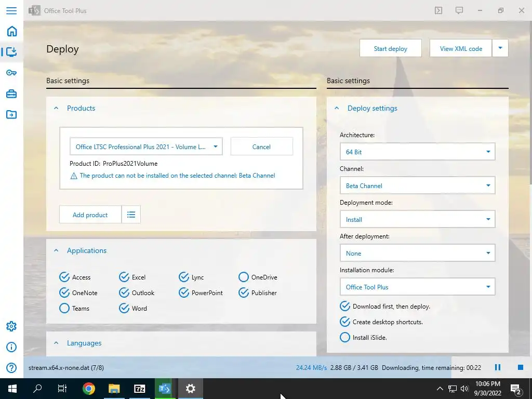
Task: Open 7-Zip from the taskbar
Action: pyautogui.click(x=139, y=389)
